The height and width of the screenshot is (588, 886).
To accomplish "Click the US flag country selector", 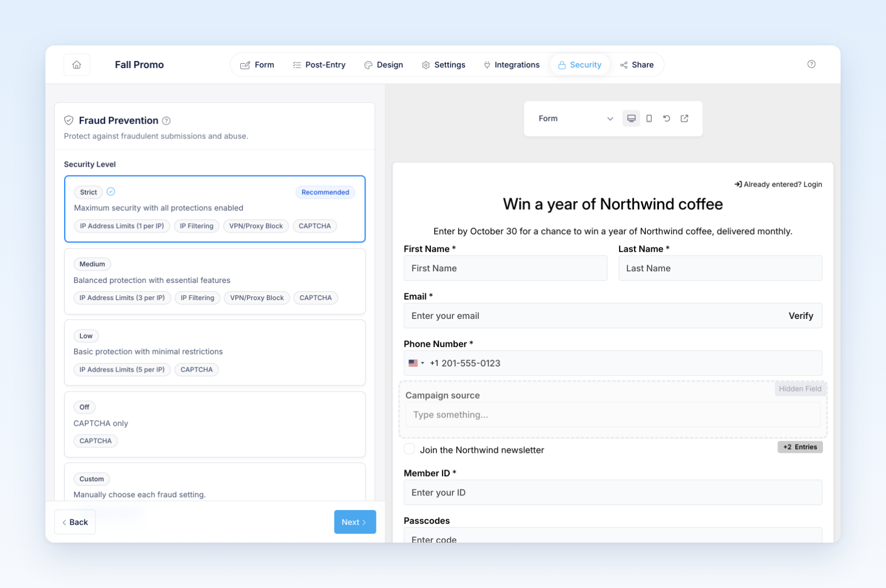I will [416, 363].
